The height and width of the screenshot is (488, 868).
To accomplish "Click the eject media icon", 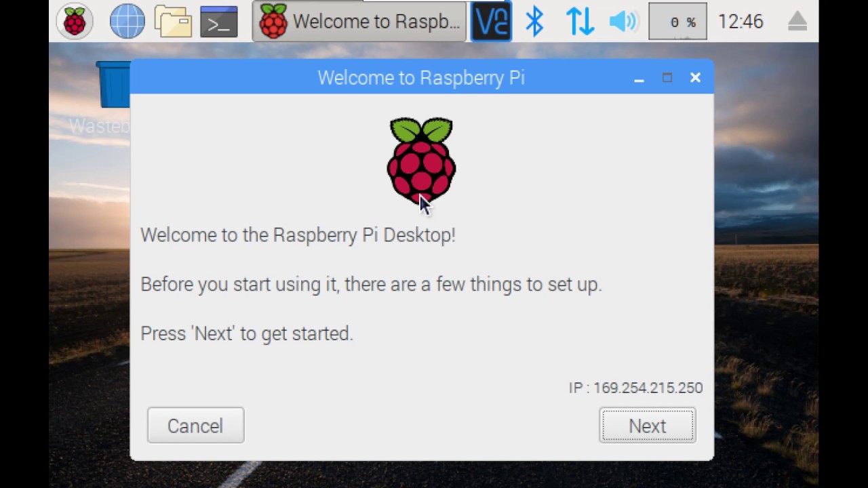I will 797,22.
